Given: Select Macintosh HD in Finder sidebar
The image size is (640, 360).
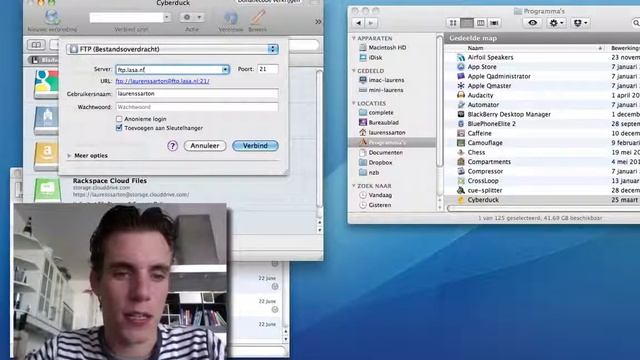Looking at the screenshot, I should tap(387, 47).
